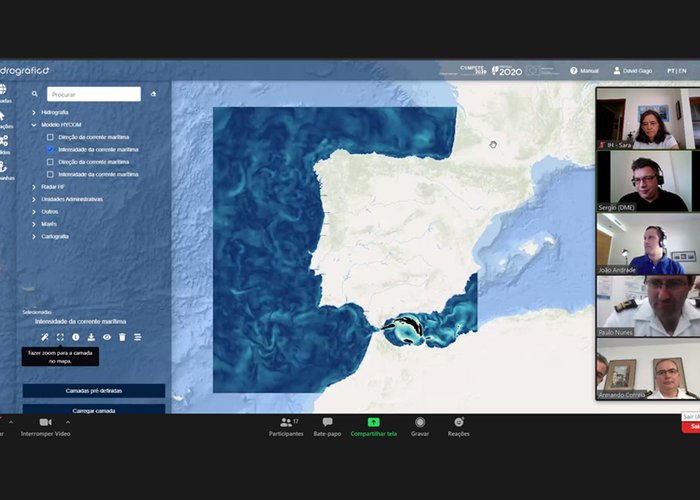Check first Direção da corrente marítima box
The height and width of the screenshot is (500, 700).
[x=51, y=137]
